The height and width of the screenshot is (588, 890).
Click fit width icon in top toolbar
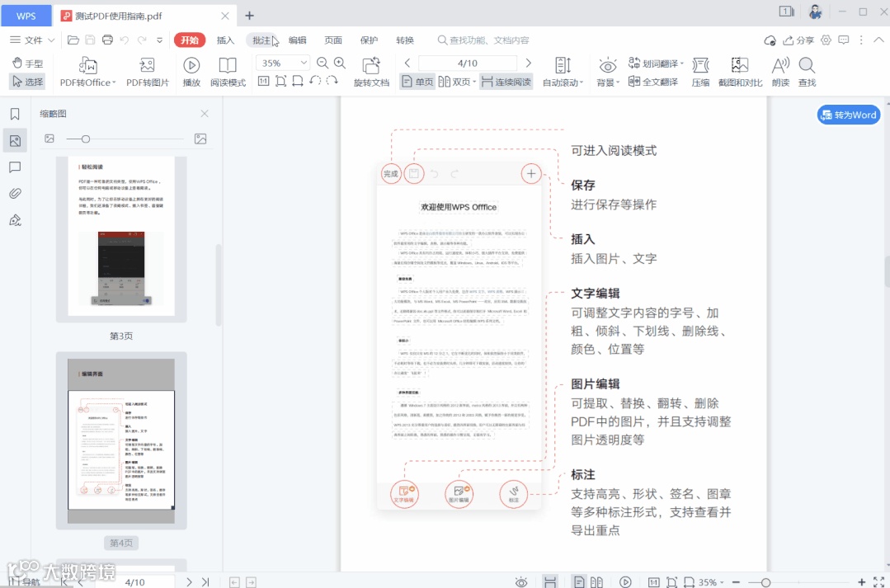298,81
